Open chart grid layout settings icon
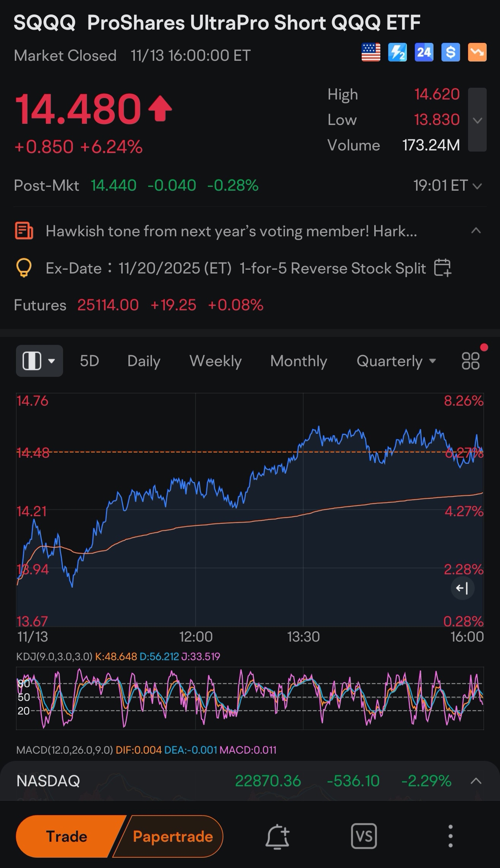Screen dimensions: 500x868 (470, 361)
